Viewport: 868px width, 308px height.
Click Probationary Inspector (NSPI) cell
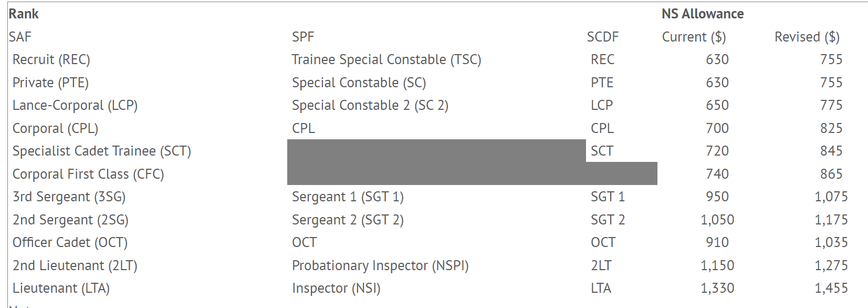point(380,265)
